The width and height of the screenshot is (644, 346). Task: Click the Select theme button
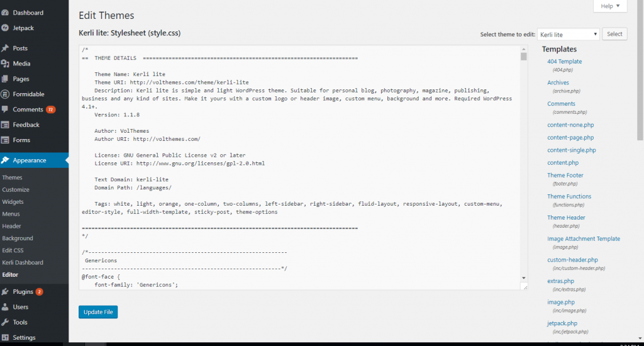click(x=614, y=34)
